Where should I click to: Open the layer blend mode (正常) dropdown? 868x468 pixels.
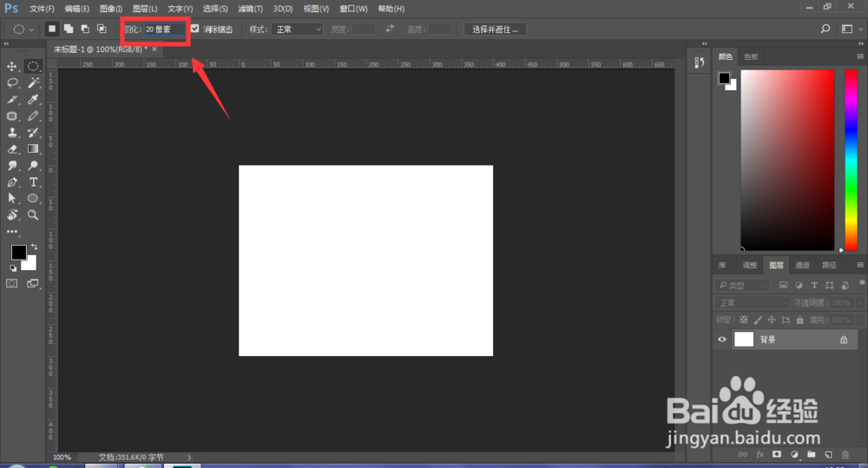pos(751,303)
